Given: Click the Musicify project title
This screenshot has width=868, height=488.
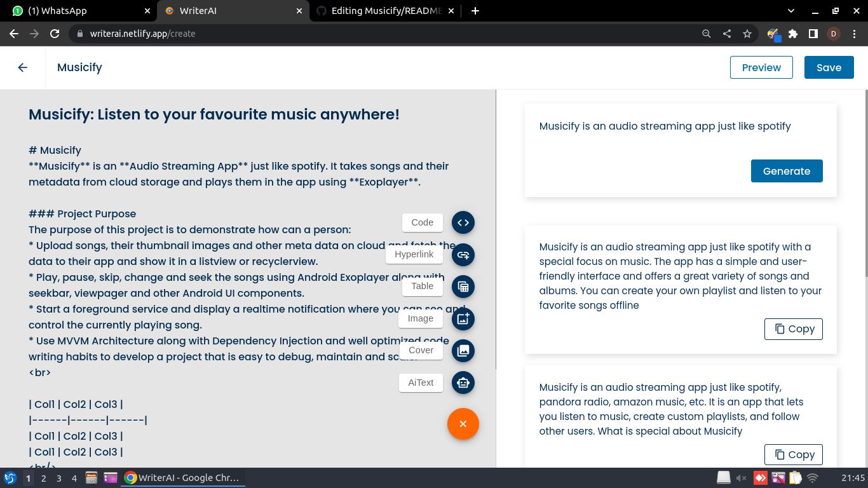Looking at the screenshot, I should 79,67.
